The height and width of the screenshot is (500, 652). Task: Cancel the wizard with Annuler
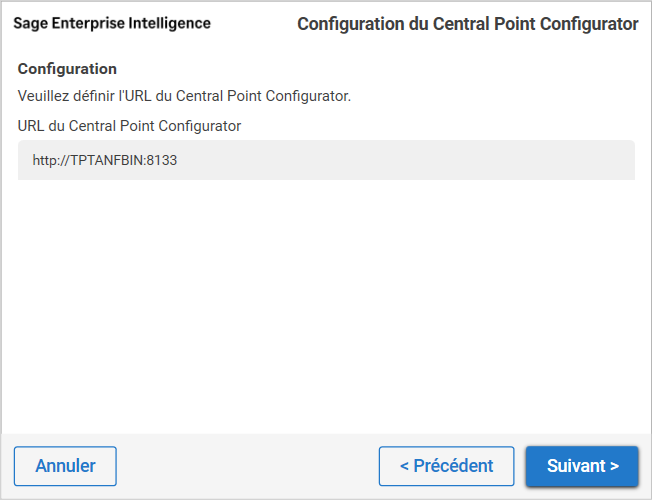(65, 466)
